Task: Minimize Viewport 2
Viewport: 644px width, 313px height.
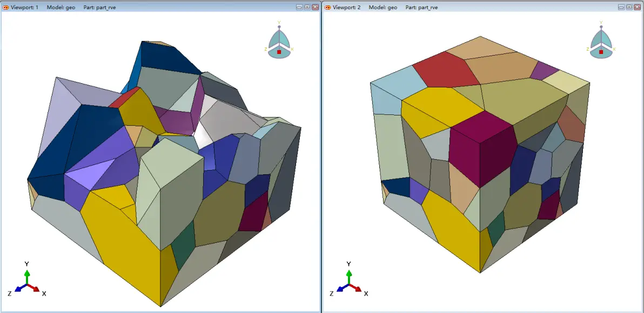Action: [x=621, y=8]
